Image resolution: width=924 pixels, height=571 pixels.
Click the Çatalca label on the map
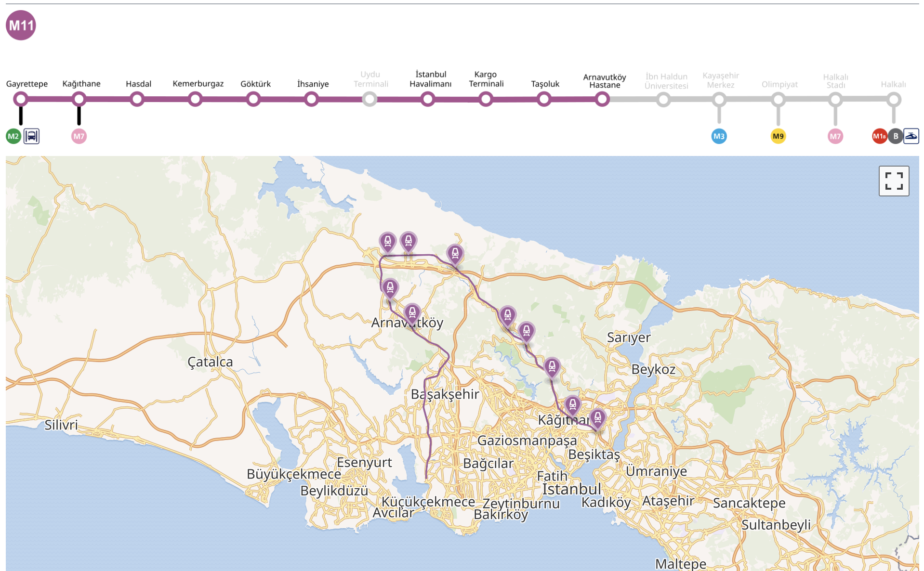[210, 362]
